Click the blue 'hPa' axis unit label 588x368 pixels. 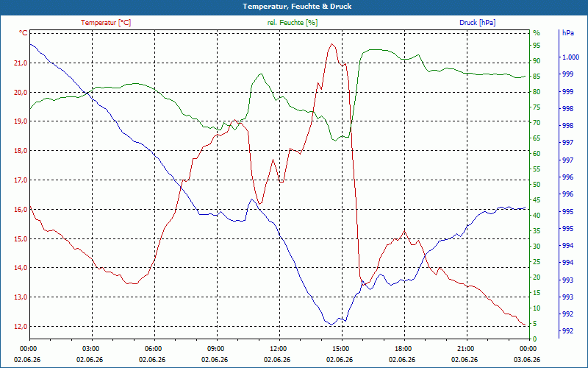tap(568, 33)
